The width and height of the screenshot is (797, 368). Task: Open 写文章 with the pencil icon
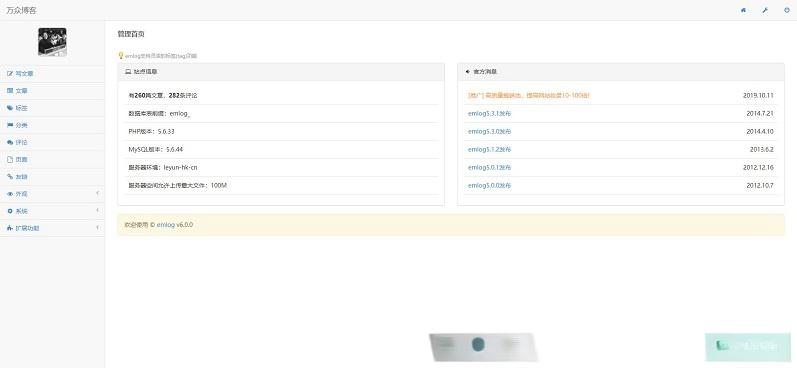[x=10, y=74]
